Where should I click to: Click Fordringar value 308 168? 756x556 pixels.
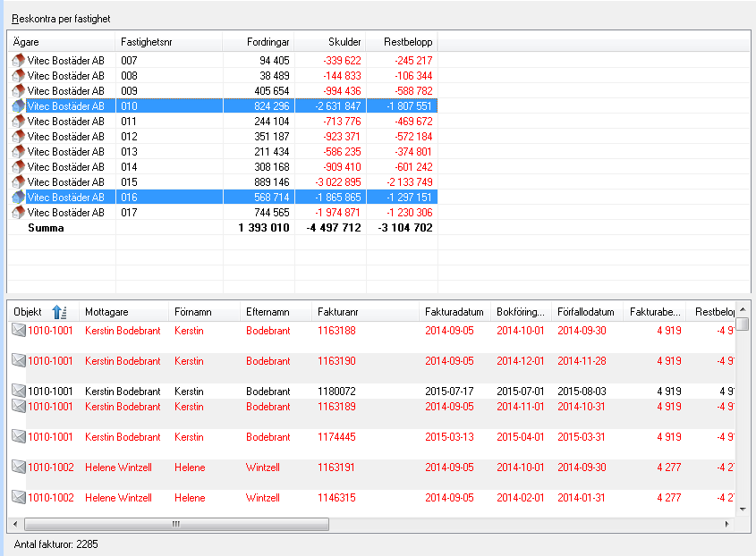tap(272, 166)
